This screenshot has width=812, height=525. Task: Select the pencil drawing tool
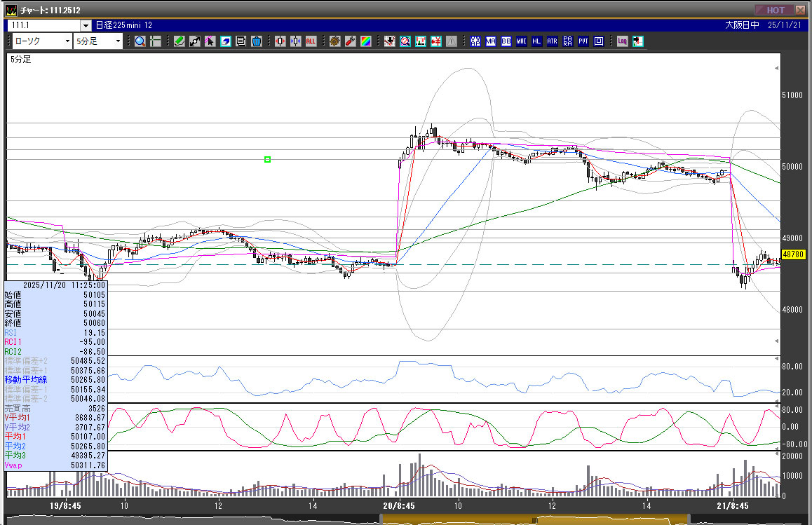180,41
